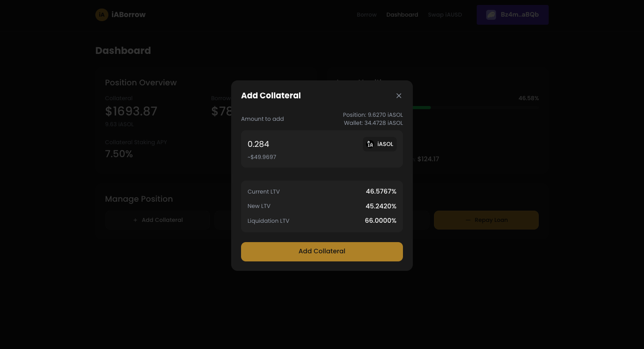Image resolution: width=644 pixels, height=349 pixels.
Task: Click the Repay Loan button label
Action: tap(491, 220)
